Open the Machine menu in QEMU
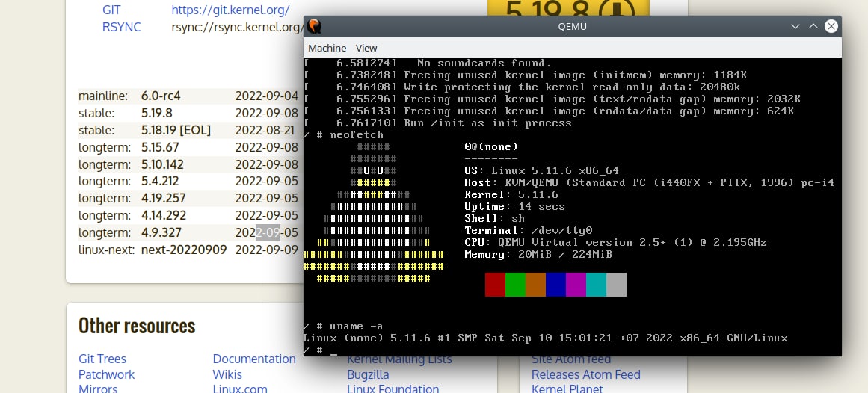Image resolution: width=868 pixels, height=393 pixels. pos(327,48)
